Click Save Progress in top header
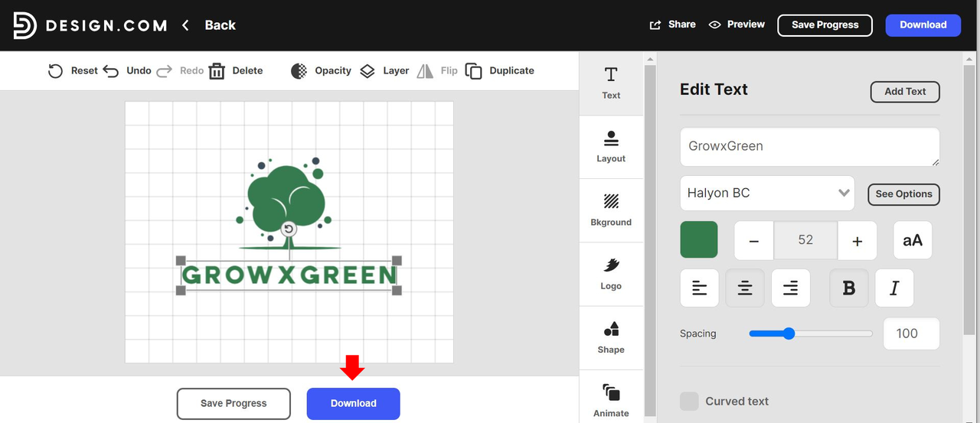Screen dimensions: 980x423 click(825, 25)
